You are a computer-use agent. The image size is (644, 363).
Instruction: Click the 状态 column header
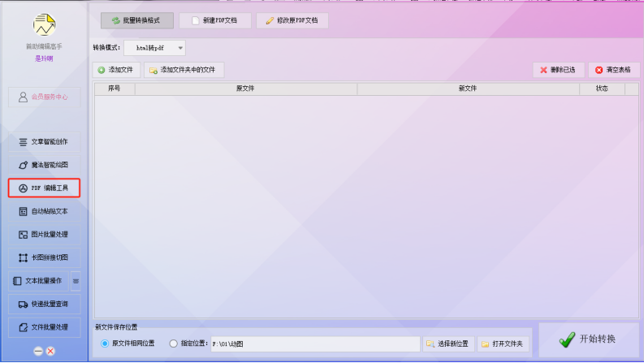602,89
